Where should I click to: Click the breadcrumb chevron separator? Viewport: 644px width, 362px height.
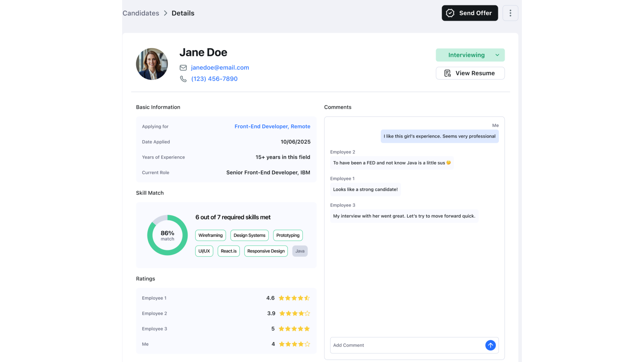[x=166, y=13]
